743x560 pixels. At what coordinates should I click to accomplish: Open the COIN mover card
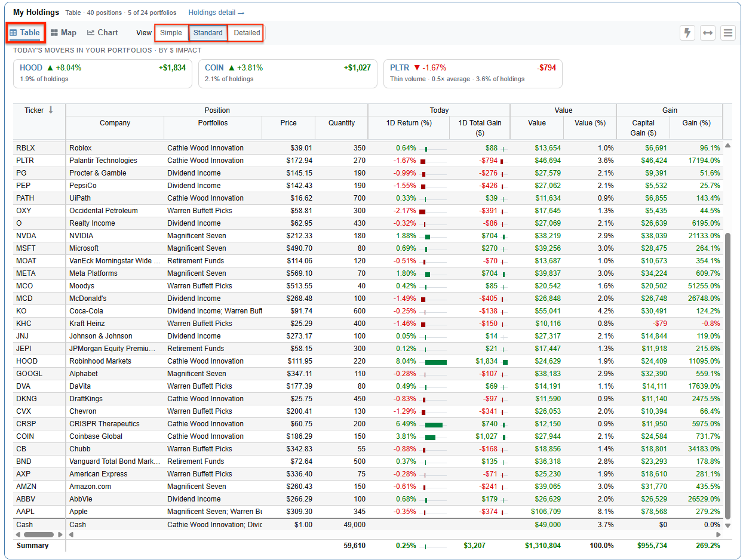[x=288, y=73]
